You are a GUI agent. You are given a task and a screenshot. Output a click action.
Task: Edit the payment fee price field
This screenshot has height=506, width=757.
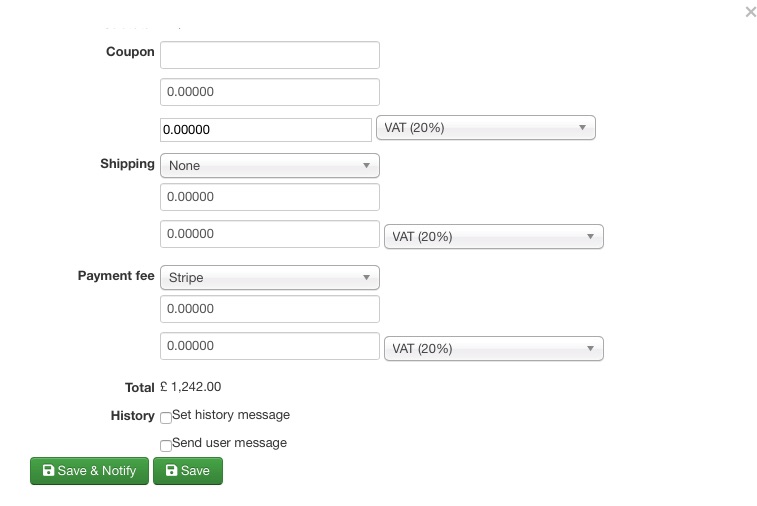[269, 309]
